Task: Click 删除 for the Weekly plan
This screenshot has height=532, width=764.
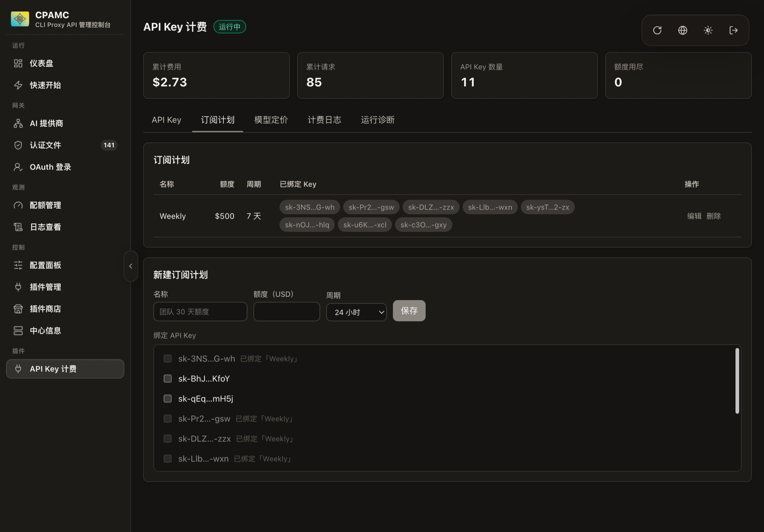Action: (714, 216)
